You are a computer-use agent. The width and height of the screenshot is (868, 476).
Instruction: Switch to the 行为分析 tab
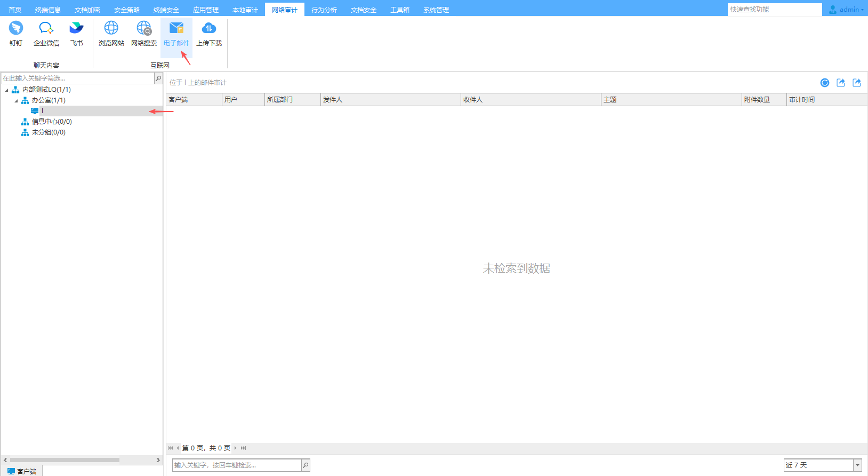324,10
